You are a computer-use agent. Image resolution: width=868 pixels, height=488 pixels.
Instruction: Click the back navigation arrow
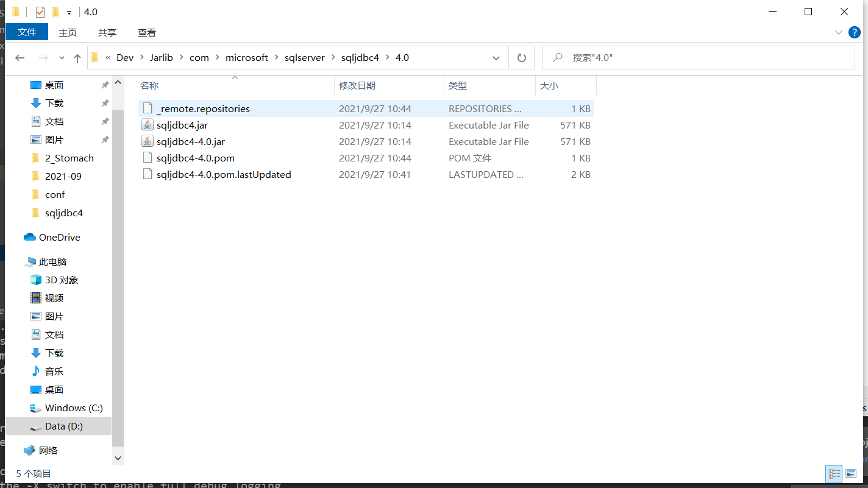coord(20,57)
